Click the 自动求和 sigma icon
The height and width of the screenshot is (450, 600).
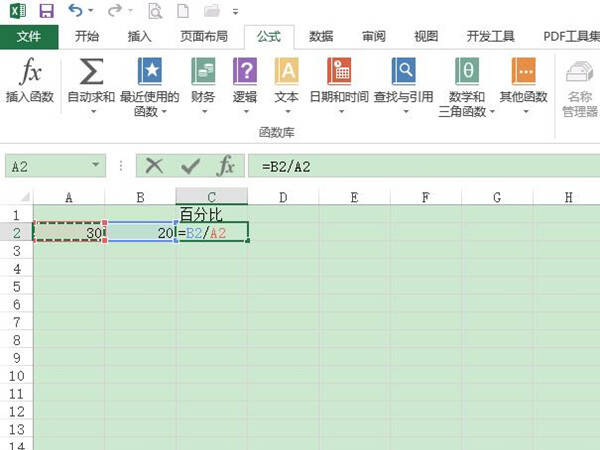pyautogui.click(x=91, y=71)
